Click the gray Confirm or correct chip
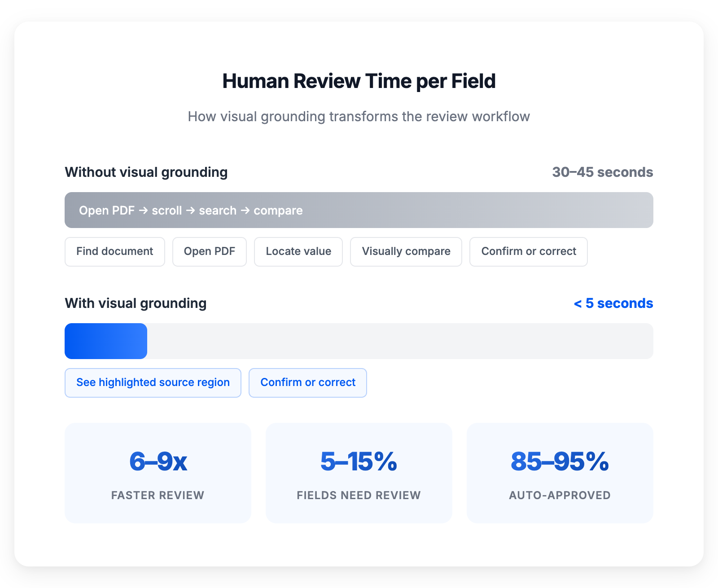This screenshot has width=718, height=588. pyautogui.click(x=529, y=252)
